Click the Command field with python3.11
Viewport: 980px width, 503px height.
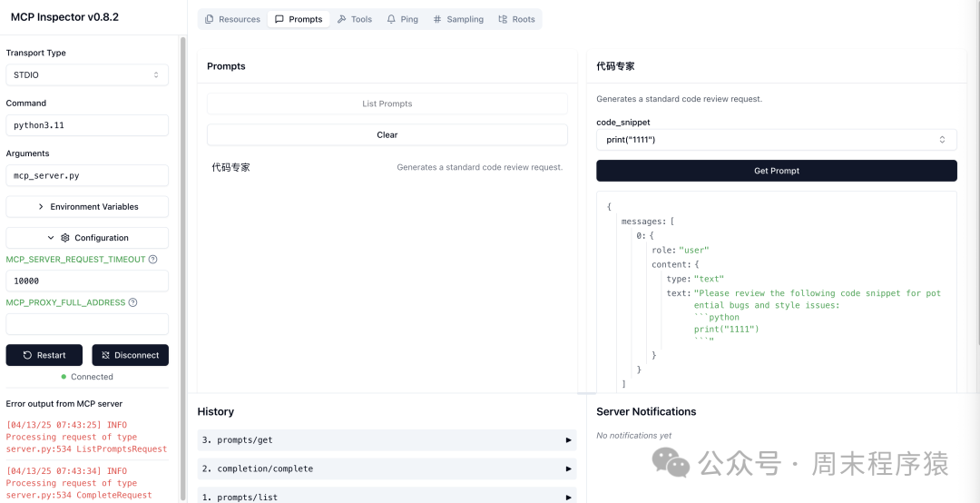87,125
